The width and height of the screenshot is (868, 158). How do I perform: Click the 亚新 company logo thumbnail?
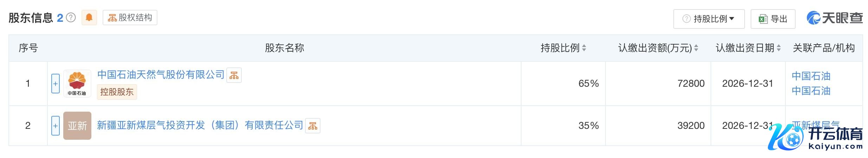(77, 126)
